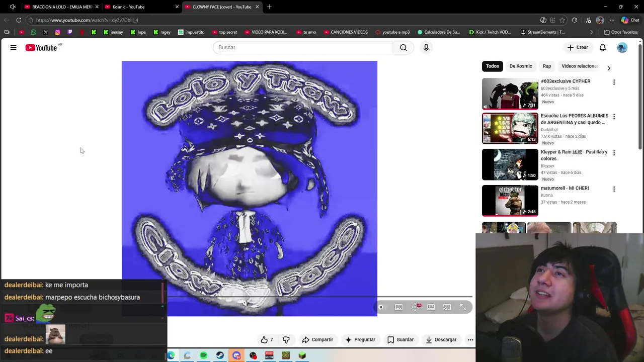Open Steam from the taskbar
Image resolution: width=644 pixels, height=362 pixels.
point(220,355)
